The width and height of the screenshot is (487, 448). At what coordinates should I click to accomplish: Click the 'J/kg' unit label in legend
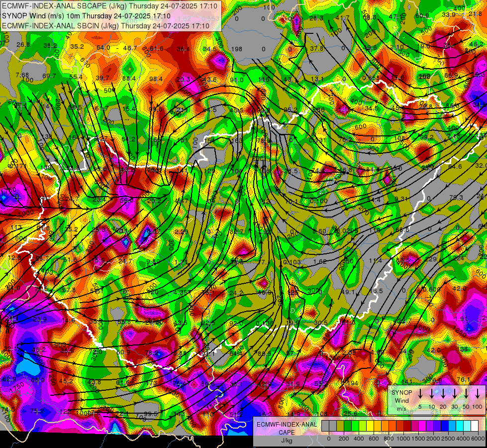(x=287, y=441)
